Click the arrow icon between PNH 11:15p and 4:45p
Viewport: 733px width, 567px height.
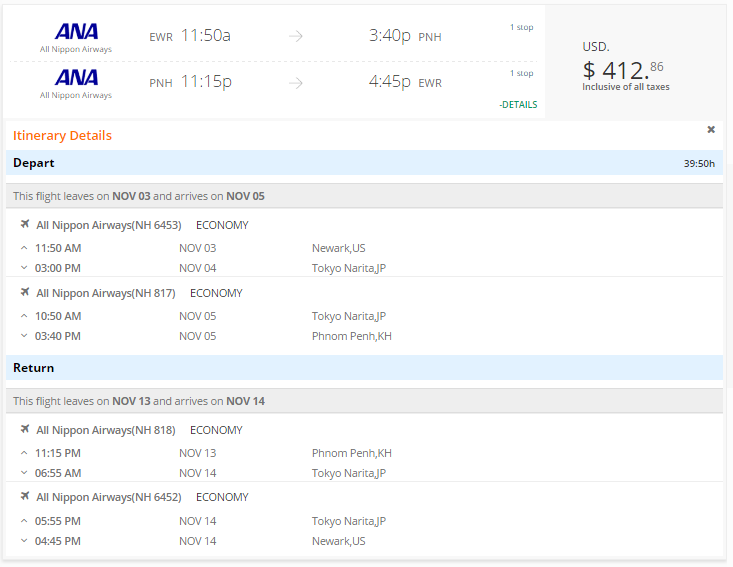(x=295, y=83)
